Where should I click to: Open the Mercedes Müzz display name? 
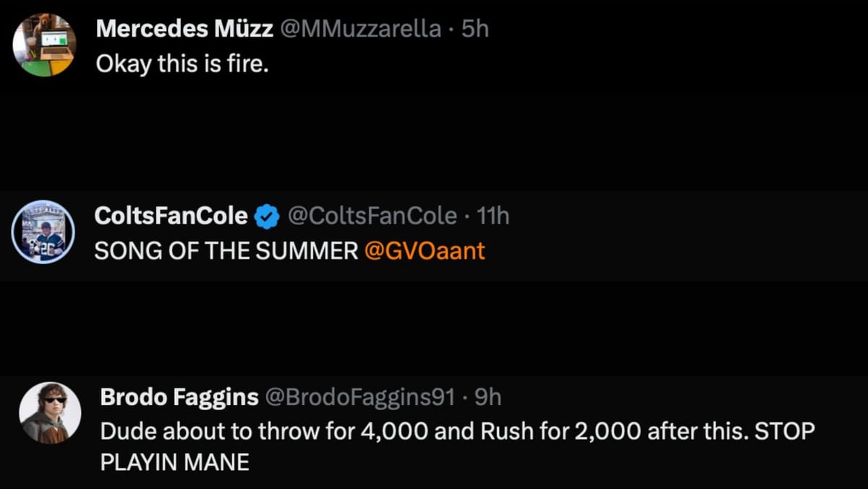pos(184,29)
